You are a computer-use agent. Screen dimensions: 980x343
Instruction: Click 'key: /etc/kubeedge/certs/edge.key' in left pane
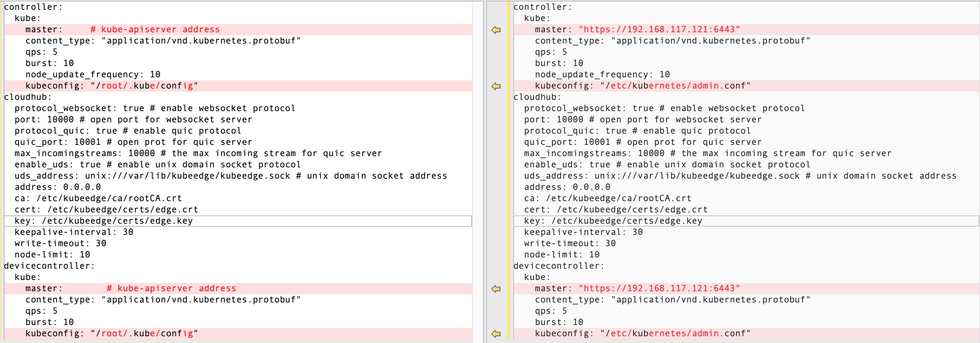103,221
